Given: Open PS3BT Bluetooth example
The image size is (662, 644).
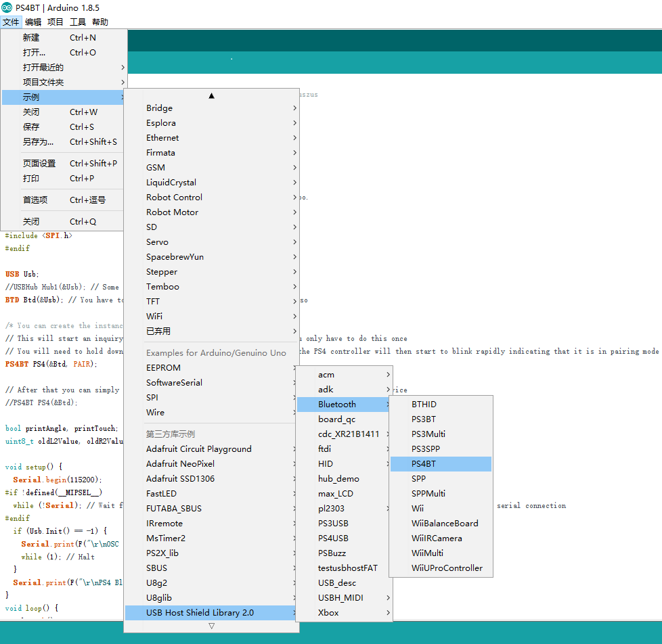Looking at the screenshot, I should pos(441,419).
